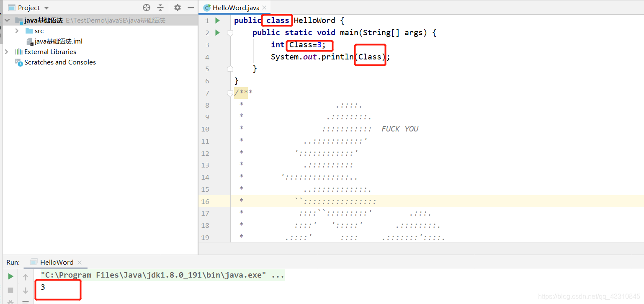Click line number 19 in gutter

205,237
